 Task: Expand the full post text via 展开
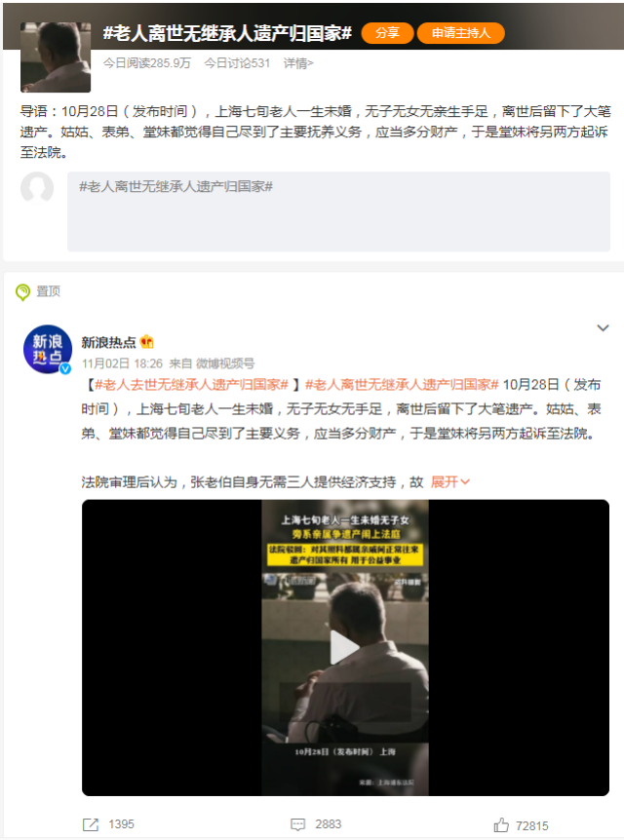[x=450, y=482]
